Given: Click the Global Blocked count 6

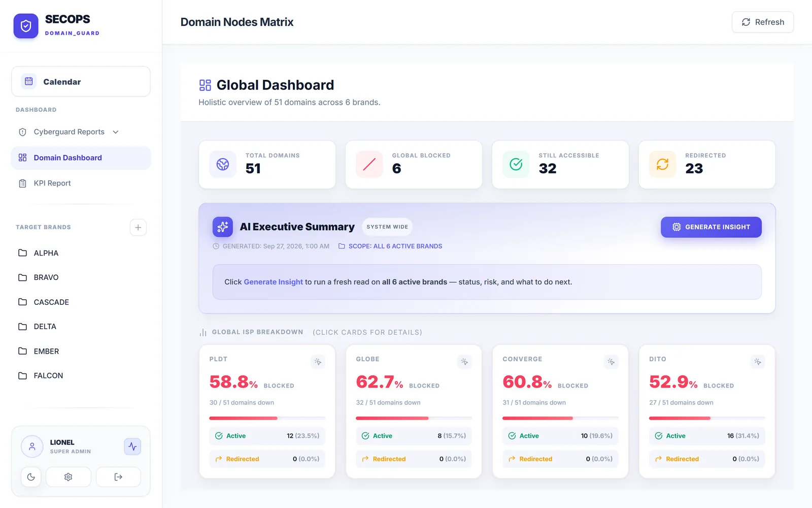Looking at the screenshot, I should tap(397, 169).
